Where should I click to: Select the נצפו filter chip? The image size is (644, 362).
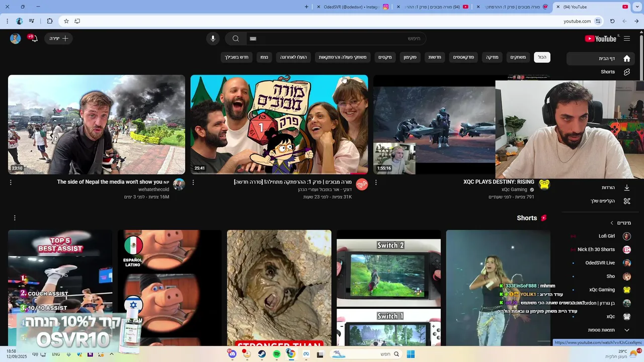point(264,57)
